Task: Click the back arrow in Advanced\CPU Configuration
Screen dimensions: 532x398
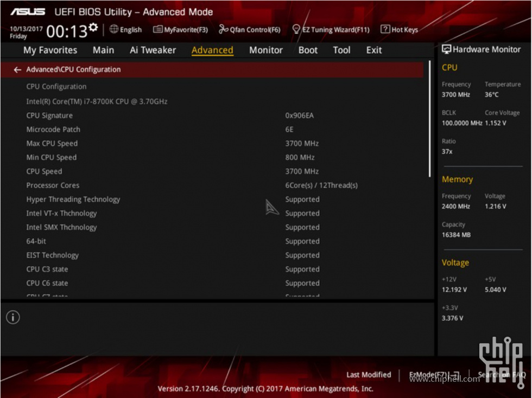Action: coord(17,69)
